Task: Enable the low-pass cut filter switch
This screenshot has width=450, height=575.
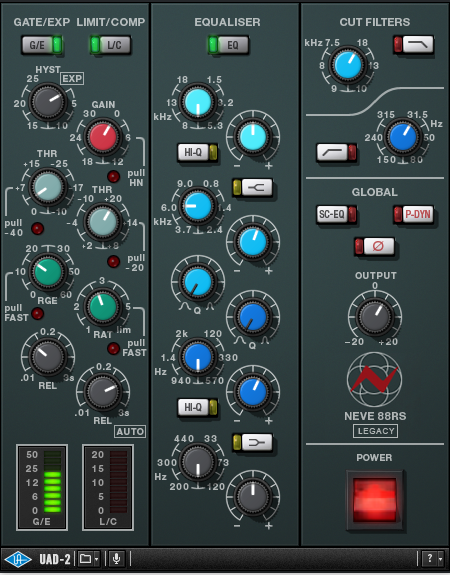Action: (413, 45)
